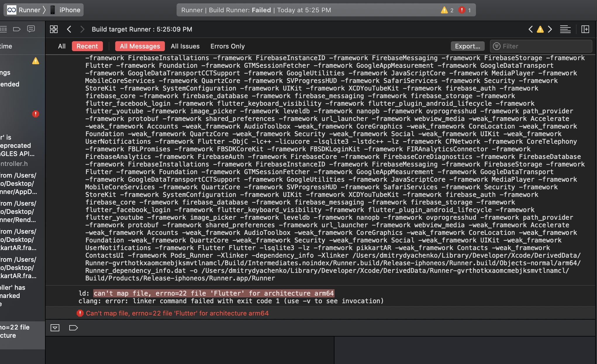Switch to All Issues filter
597x364 pixels.
(x=185, y=46)
